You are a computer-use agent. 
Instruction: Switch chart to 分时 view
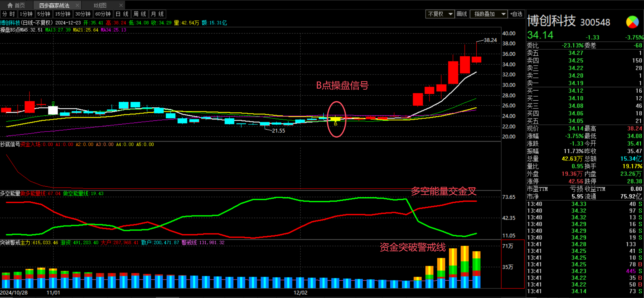(9, 14)
